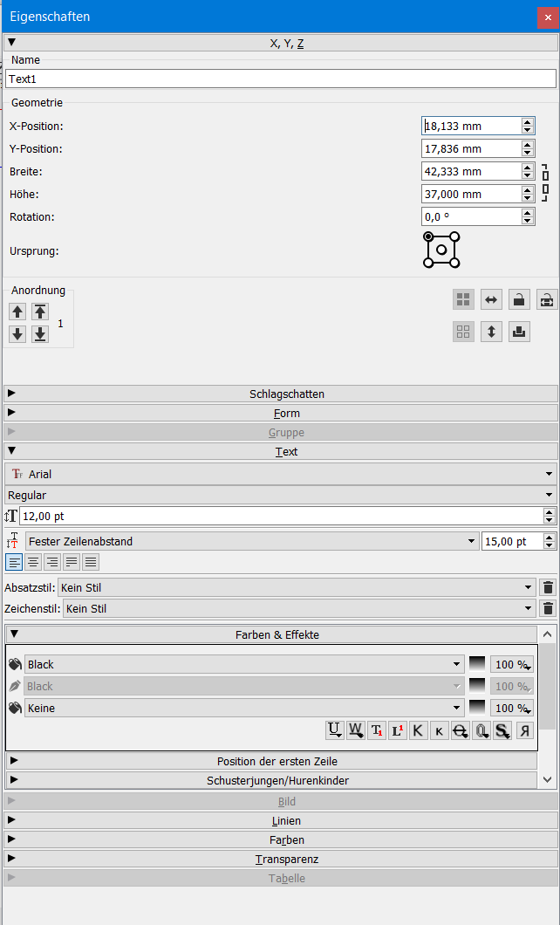Center-align the text

coord(33,562)
